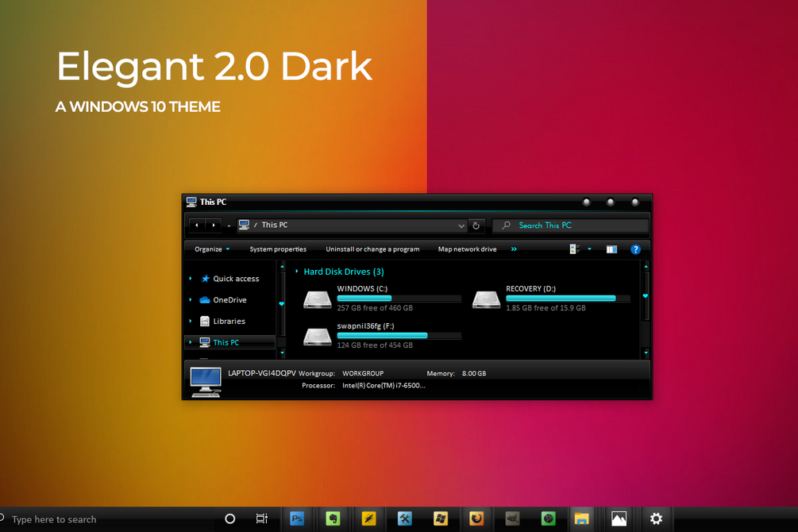Toggle the preview pane icon
Image resolution: width=798 pixels, height=532 pixels.
(611, 249)
